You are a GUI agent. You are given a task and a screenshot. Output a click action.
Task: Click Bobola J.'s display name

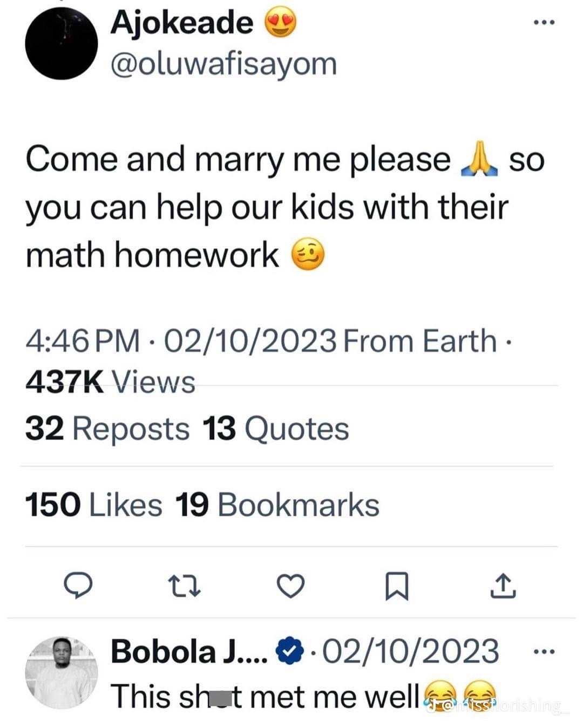point(188,651)
